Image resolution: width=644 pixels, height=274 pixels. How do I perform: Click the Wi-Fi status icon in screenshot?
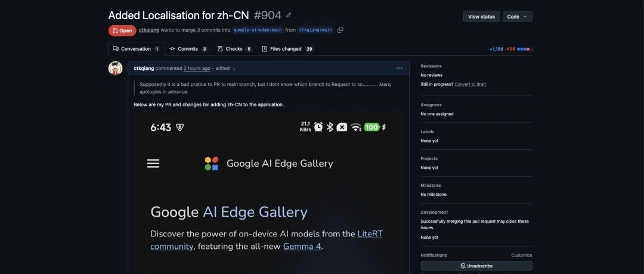(x=355, y=127)
